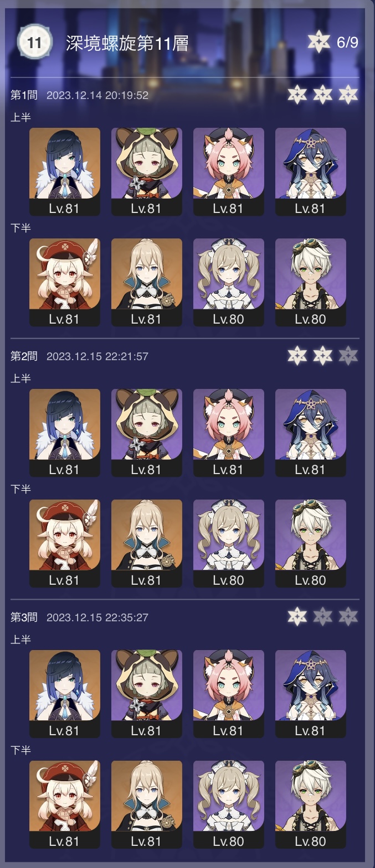Click timestamp 2023.12.15 22:35:27 of 第3間
375x868 pixels.
[x=97, y=617]
